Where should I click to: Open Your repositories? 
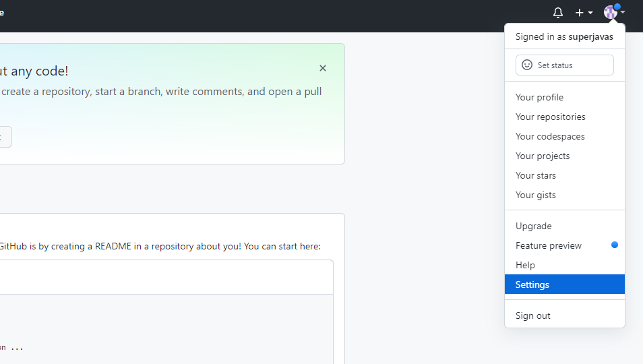(565, 117)
